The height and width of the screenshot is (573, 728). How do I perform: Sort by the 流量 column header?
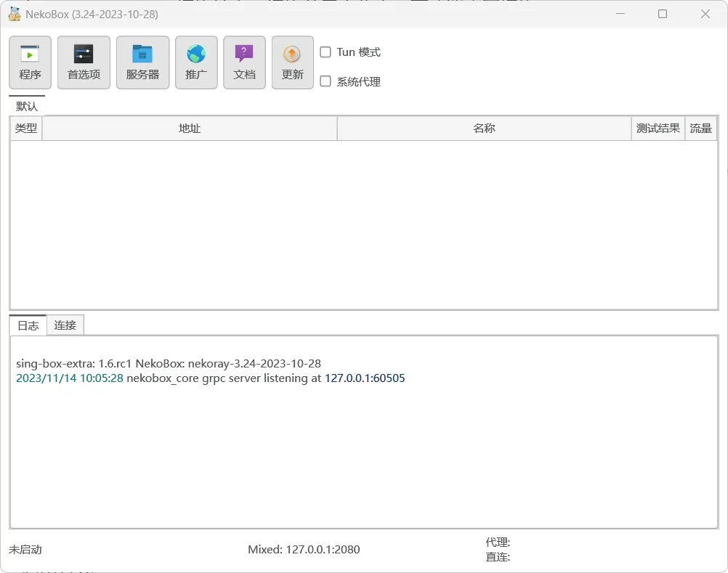(x=700, y=129)
